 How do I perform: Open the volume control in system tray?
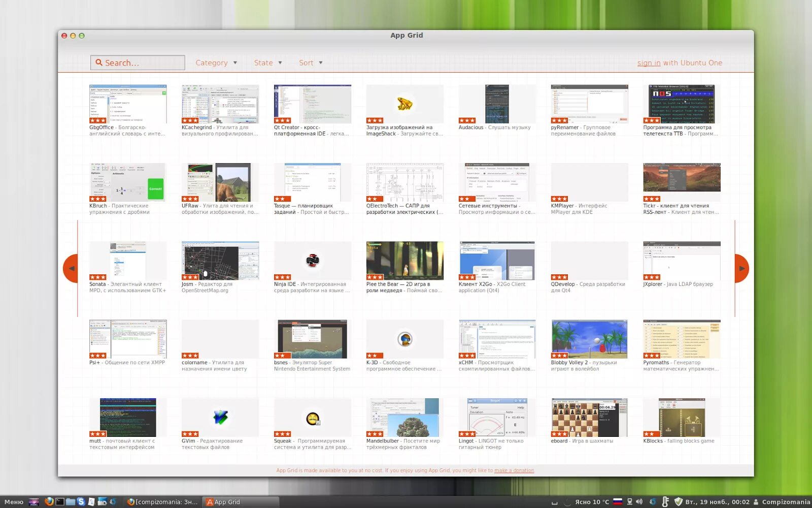[639, 502]
